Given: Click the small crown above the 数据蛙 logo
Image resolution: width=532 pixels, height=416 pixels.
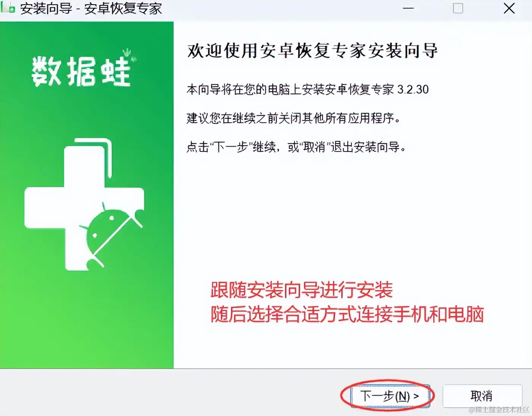Looking at the screenshot, I should coord(127,53).
